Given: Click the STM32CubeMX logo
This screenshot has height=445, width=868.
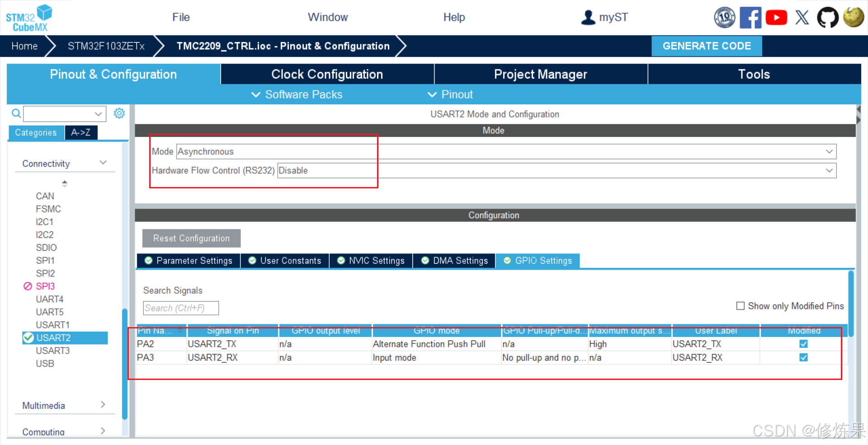Looking at the screenshot, I should point(29,18).
